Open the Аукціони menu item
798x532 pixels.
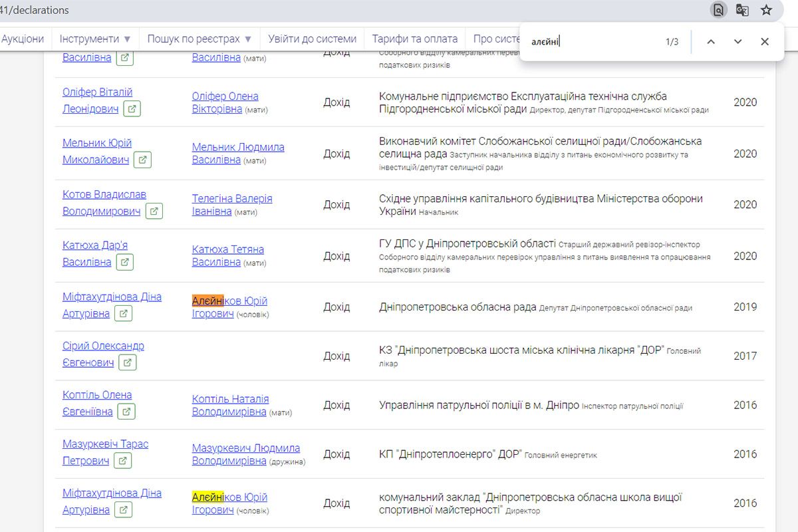[x=23, y=39]
